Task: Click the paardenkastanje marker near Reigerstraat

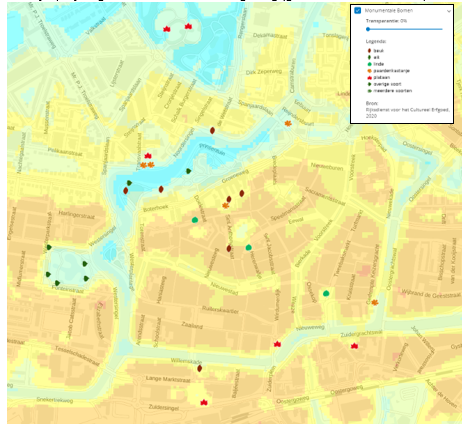Action: point(288,123)
